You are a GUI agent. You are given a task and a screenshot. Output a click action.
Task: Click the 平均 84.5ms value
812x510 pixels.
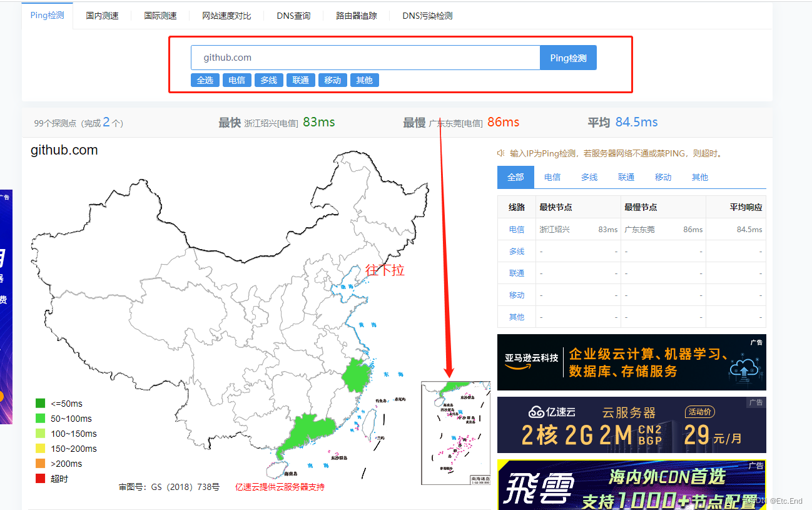[x=637, y=122]
